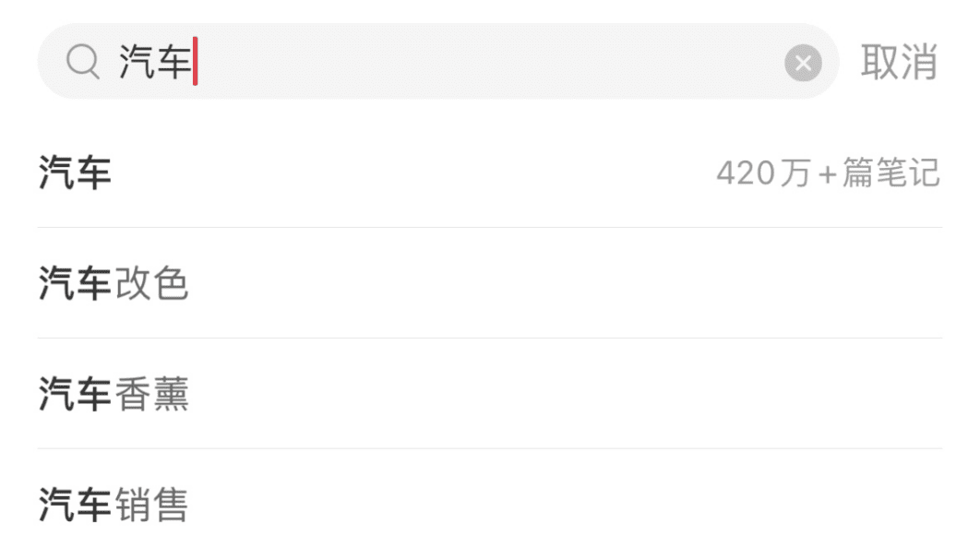The image size is (980, 547).
Task: Tap the 香薰 text in the third suggestion
Action: tap(151, 393)
